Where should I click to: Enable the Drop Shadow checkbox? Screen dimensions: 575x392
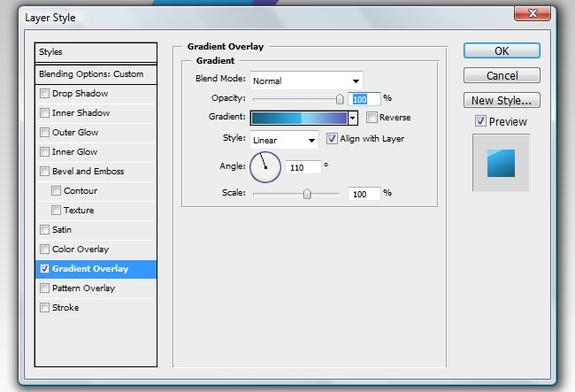pyautogui.click(x=45, y=94)
